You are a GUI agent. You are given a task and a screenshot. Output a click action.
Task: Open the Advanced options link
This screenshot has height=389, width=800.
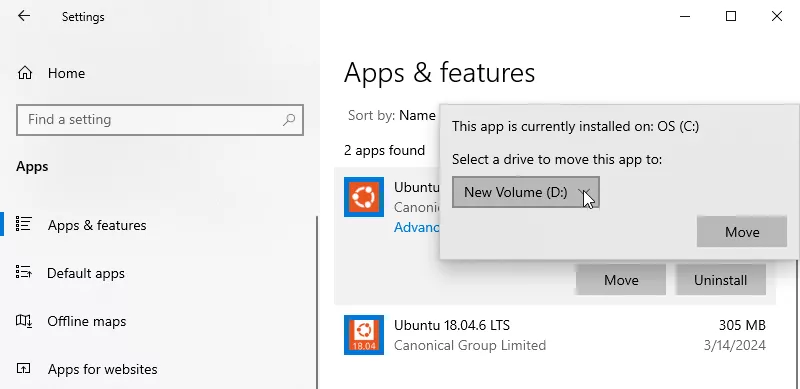(417, 227)
